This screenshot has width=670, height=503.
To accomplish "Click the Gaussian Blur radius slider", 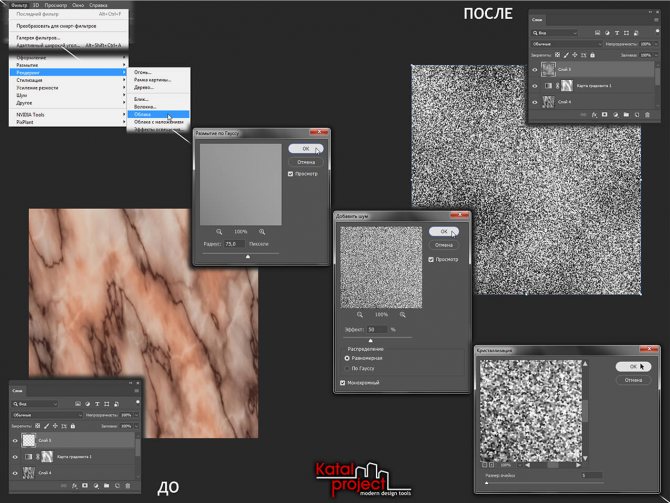I will (248, 256).
